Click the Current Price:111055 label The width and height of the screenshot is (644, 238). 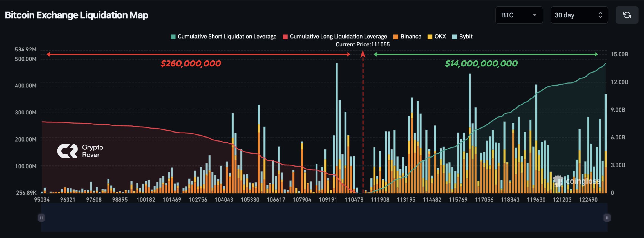[363, 44]
